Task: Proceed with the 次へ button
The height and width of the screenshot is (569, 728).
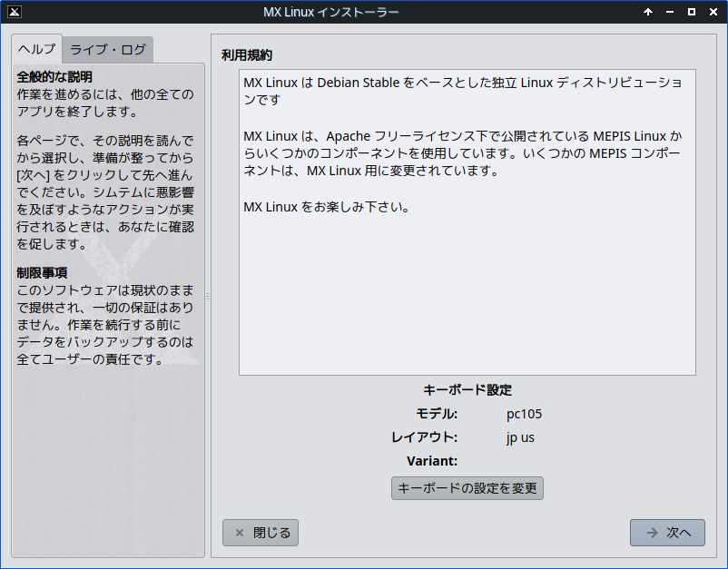Action: 667,533
